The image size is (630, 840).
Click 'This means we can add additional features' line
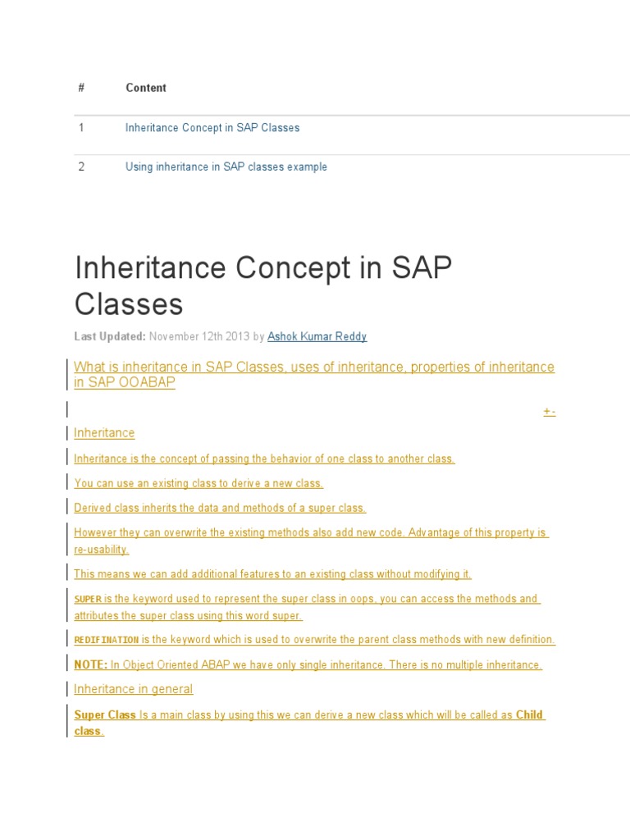272,574
